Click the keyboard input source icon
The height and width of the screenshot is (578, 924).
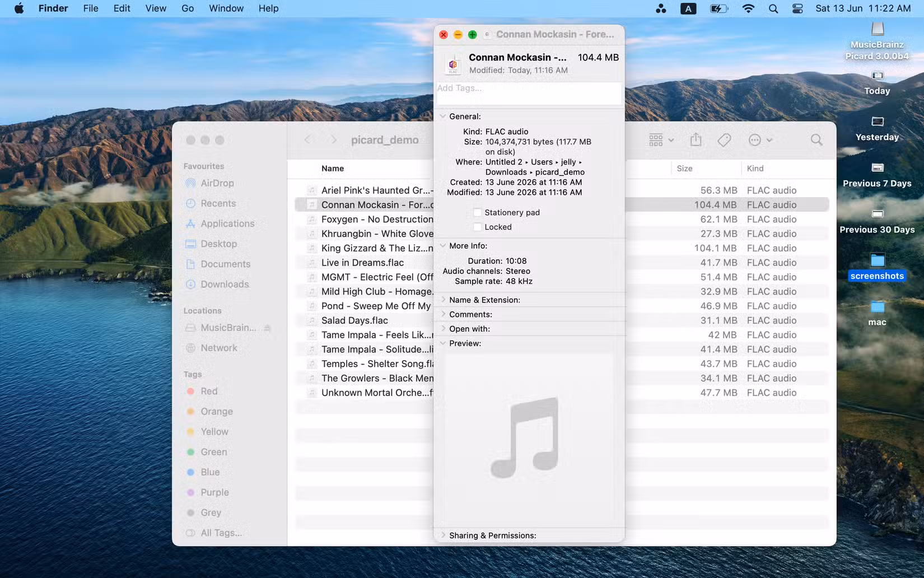point(688,8)
